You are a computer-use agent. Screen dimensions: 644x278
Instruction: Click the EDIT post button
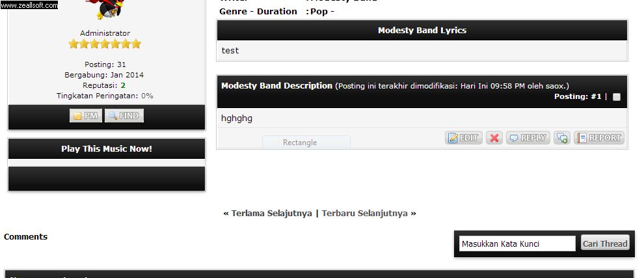click(464, 138)
